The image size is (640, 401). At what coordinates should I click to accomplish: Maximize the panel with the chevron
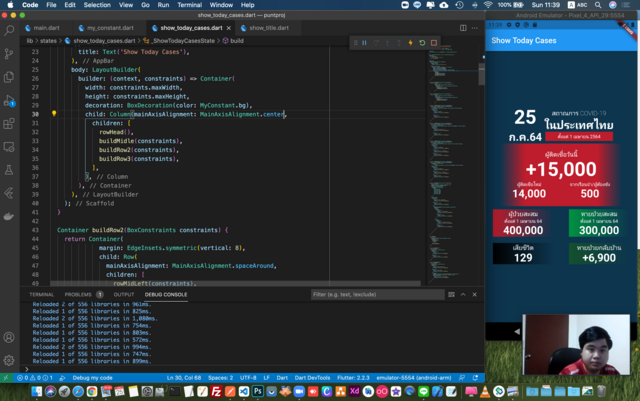pyautogui.click(x=463, y=294)
